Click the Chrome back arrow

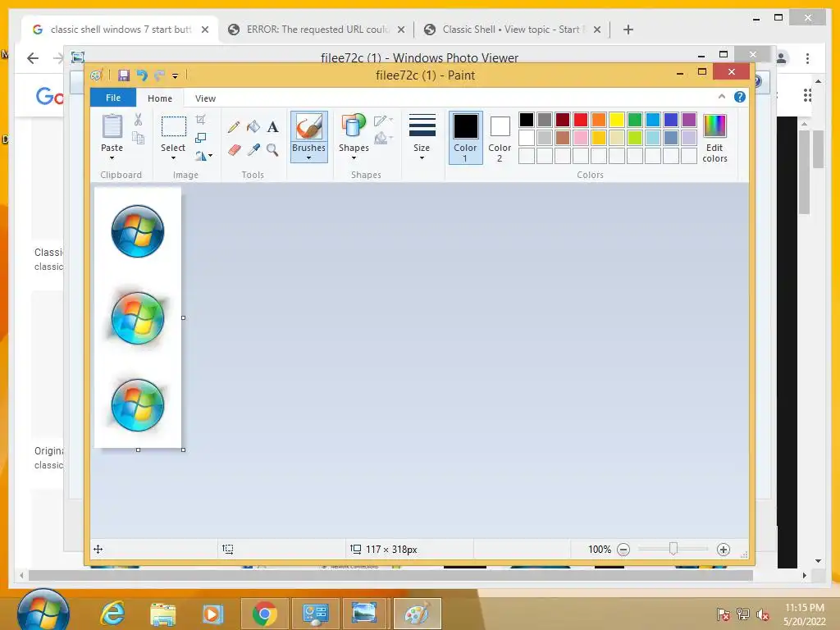tap(33, 58)
